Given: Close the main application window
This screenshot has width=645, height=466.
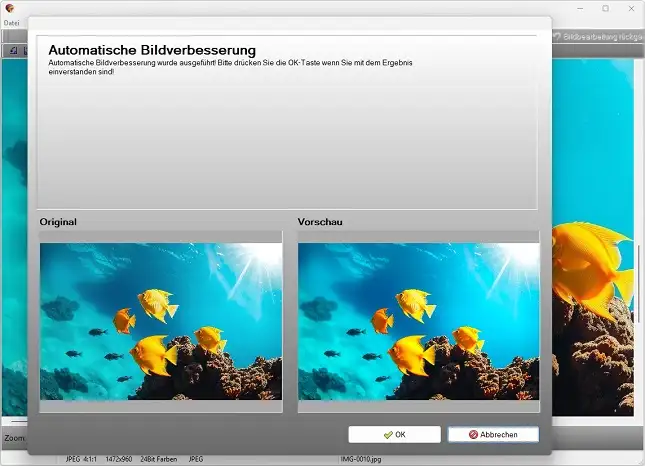Looking at the screenshot, I should click(x=632, y=8).
